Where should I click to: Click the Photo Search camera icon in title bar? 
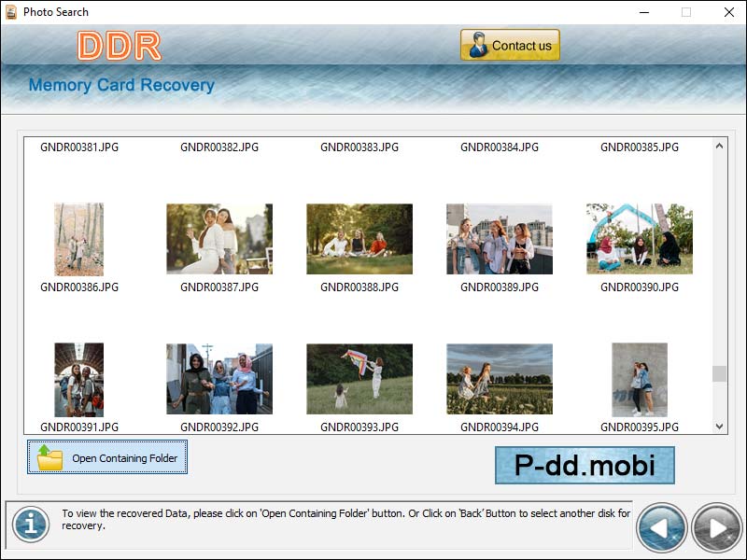[13, 12]
